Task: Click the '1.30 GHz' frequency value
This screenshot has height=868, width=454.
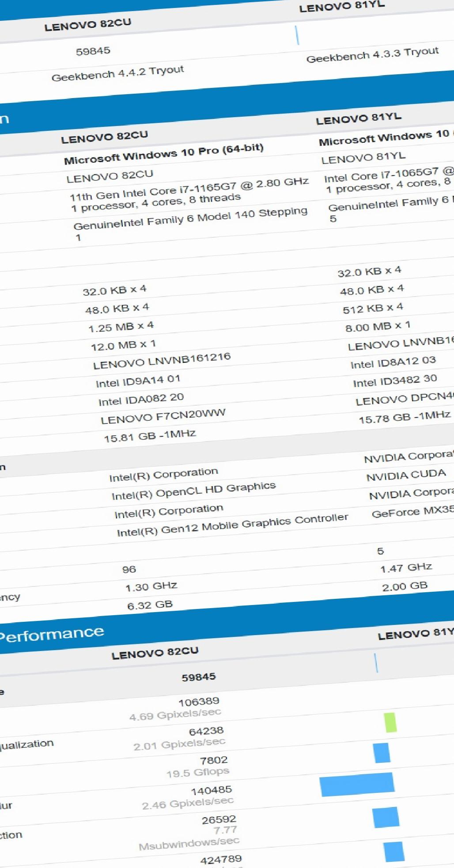Action: [x=151, y=587]
